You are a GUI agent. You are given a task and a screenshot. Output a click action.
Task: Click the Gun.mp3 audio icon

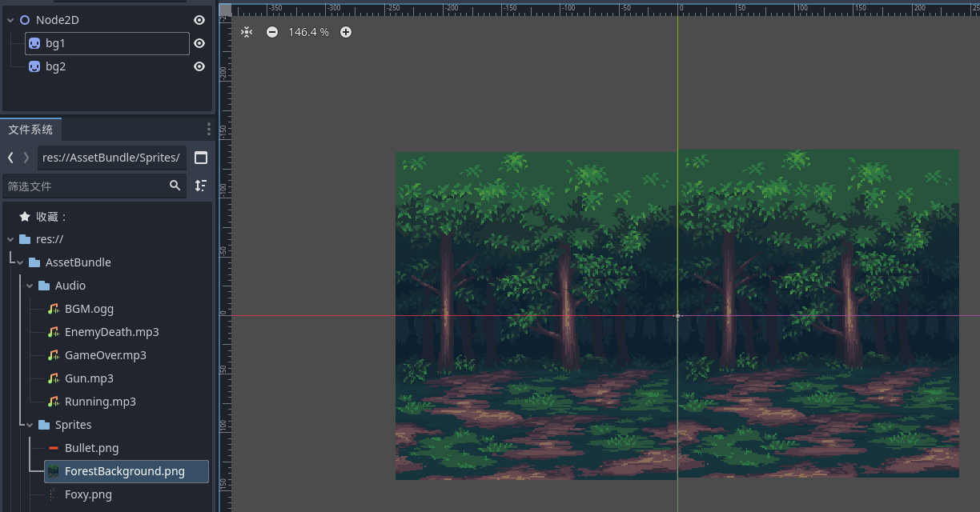[54, 378]
